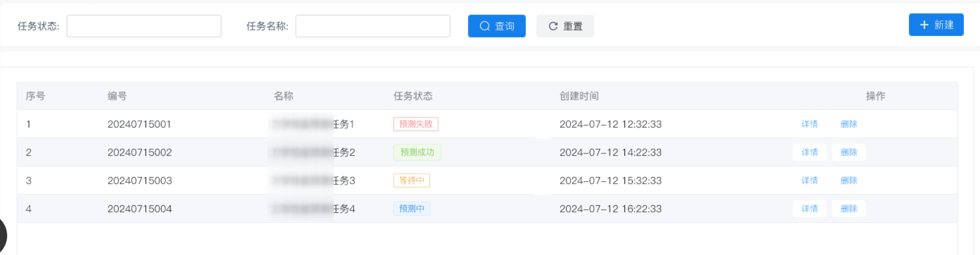This screenshot has height=255, width=980.
Task: Open 详情 for task 20240715004
Action: click(809, 209)
